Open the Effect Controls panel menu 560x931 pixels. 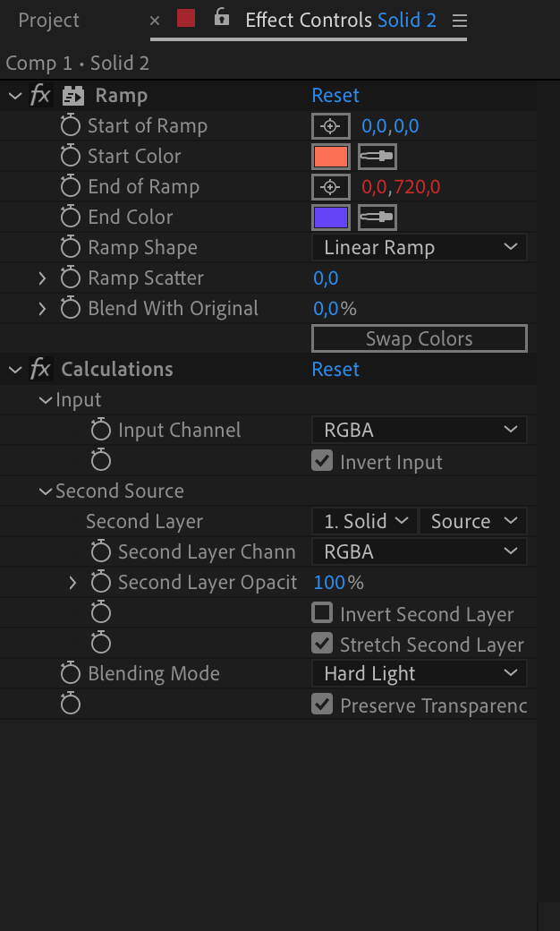[459, 21]
